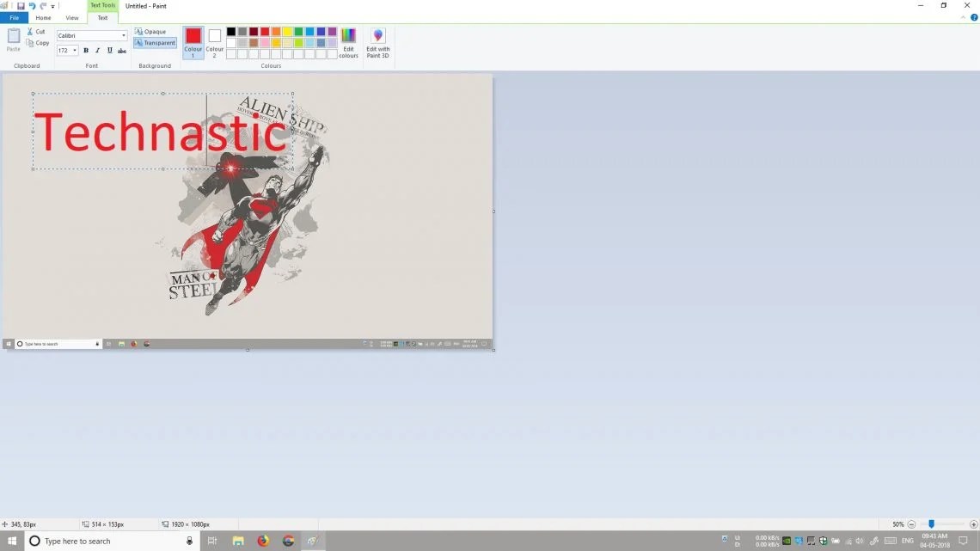This screenshot has height=551, width=980.
Task: Select the Colour 2 button
Action: coord(214,42)
